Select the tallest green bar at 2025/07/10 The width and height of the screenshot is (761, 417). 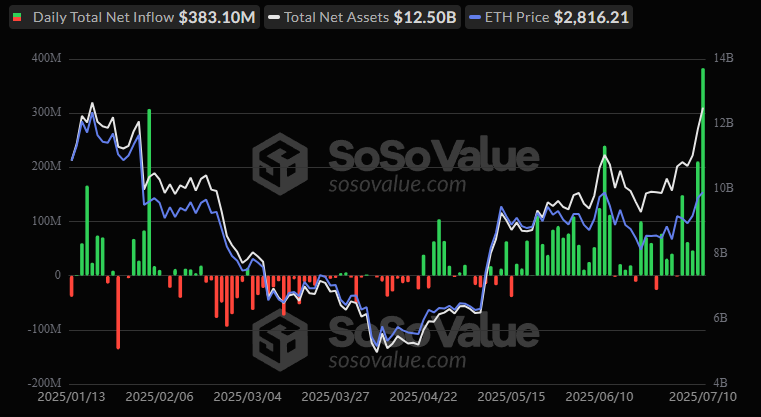(703, 172)
